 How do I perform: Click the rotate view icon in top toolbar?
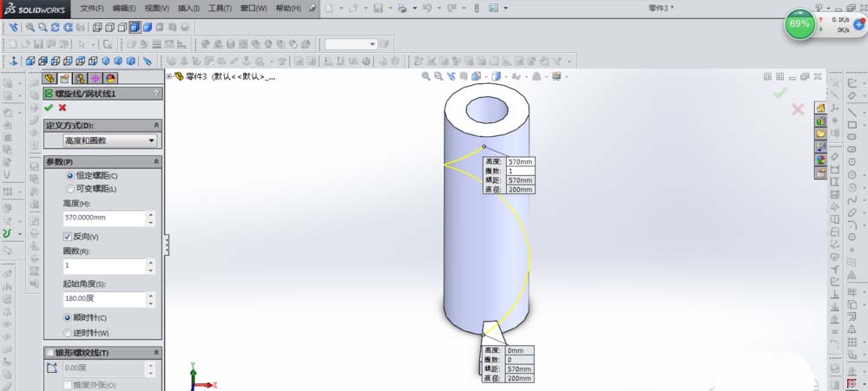point(55,27)
